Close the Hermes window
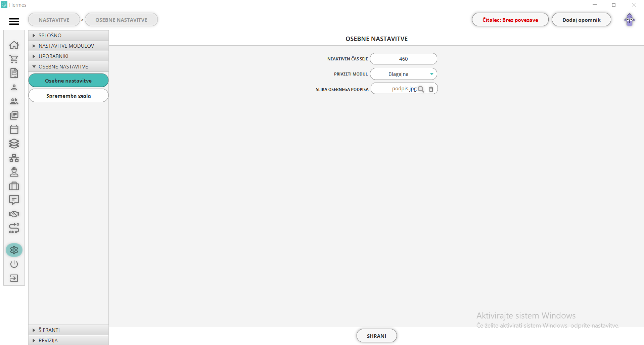 tap(634, 5)
